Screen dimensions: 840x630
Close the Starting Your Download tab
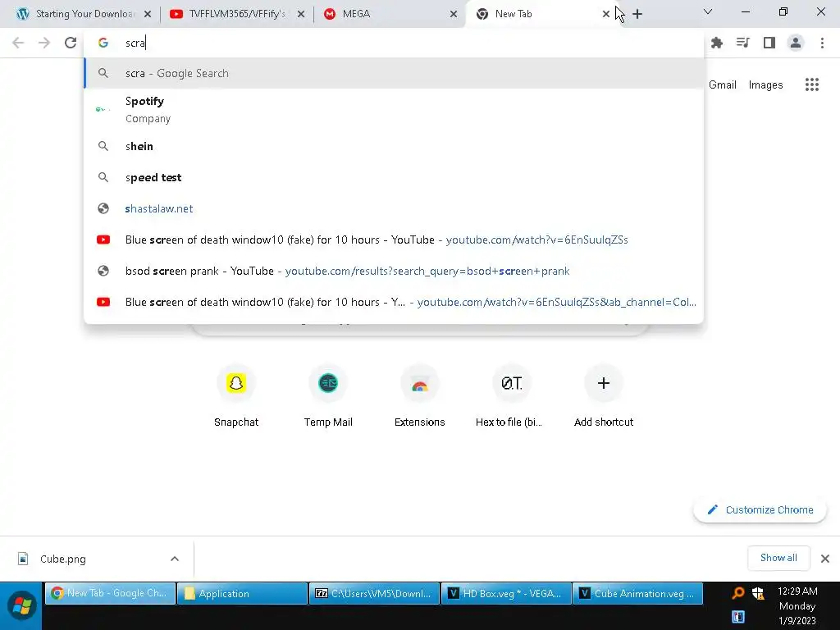148,14
